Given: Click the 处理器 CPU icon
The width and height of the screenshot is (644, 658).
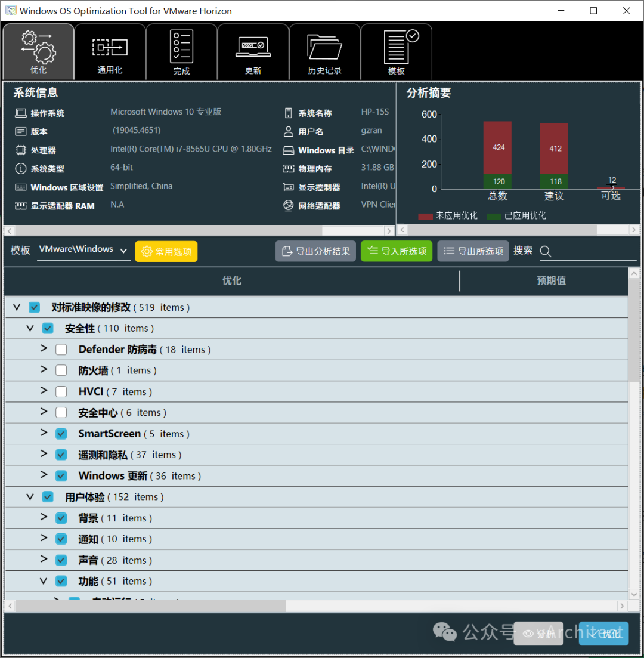Looking at the screenshot, I should click(x=20, y=150).
